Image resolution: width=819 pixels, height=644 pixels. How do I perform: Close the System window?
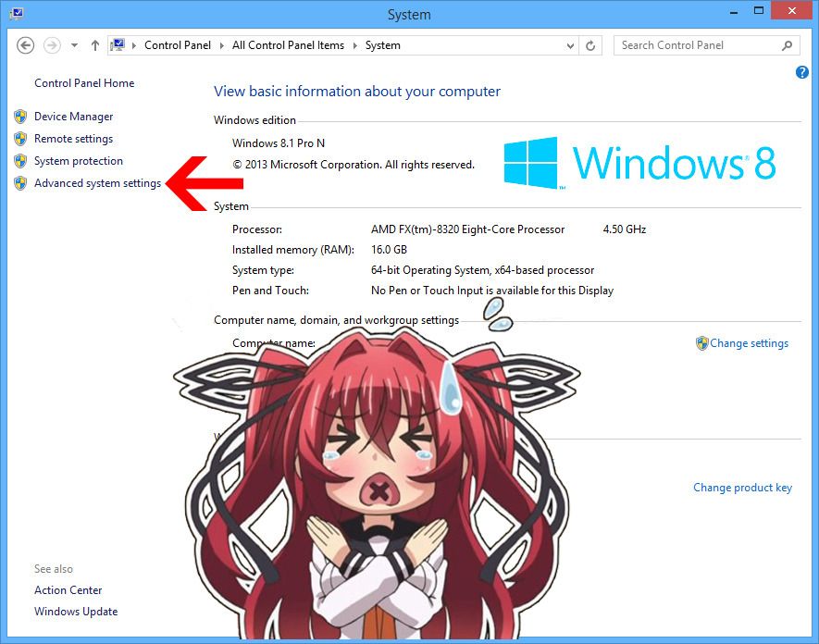tap(792, 10)
